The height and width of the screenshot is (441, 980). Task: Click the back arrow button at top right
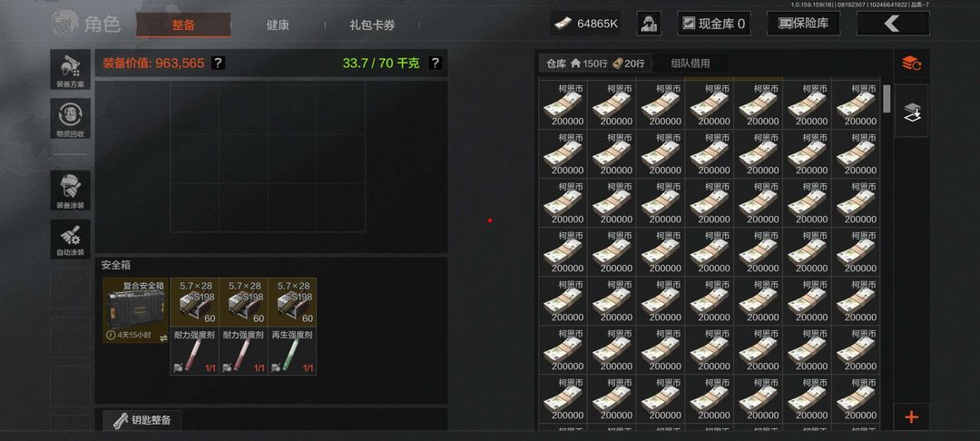[893, 24]
